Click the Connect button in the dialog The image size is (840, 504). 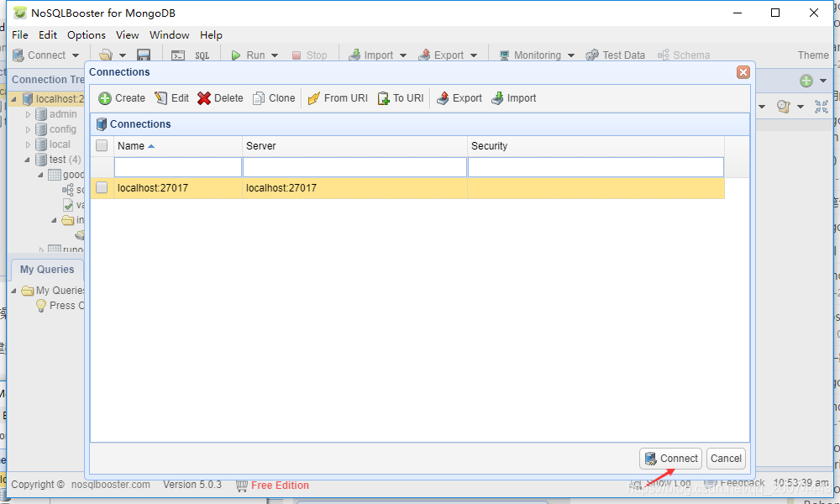coord(670,459)
